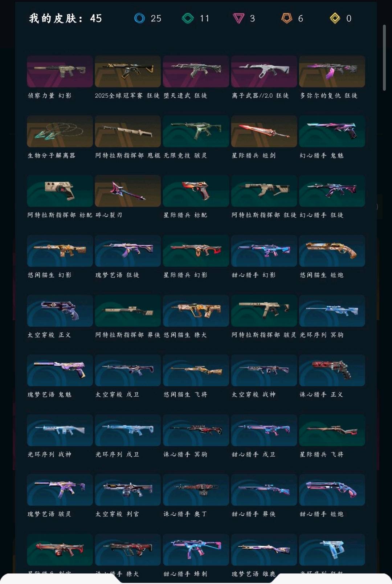392x584 pixels.
Task: Select the 星际猎兵 短剑 red blade skin
Action: point(264,131)
